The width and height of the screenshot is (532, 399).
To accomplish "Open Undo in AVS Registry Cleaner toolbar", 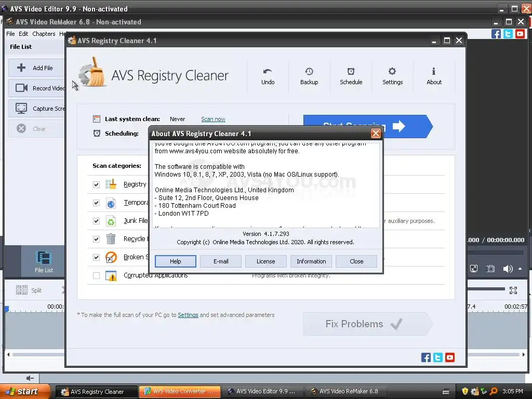I will [x=268, y=76].
